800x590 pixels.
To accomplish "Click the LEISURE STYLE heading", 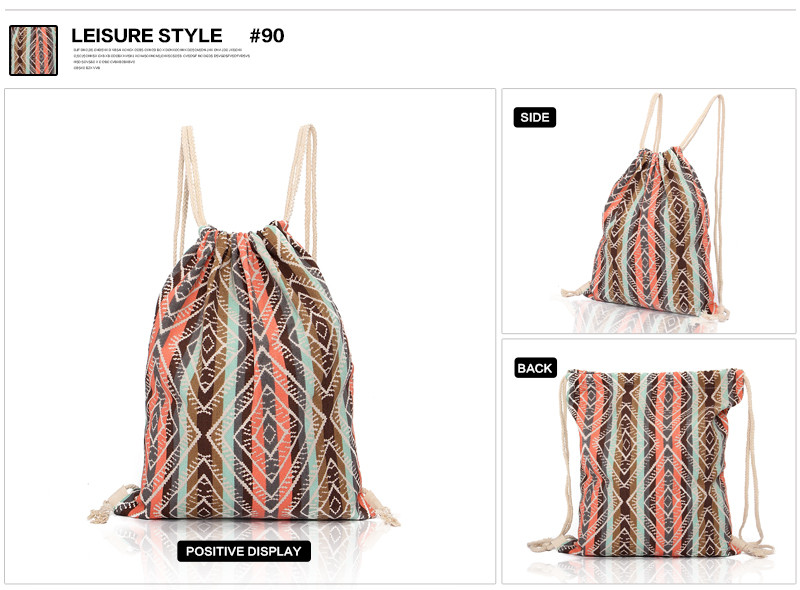I will tap(146, 36).
